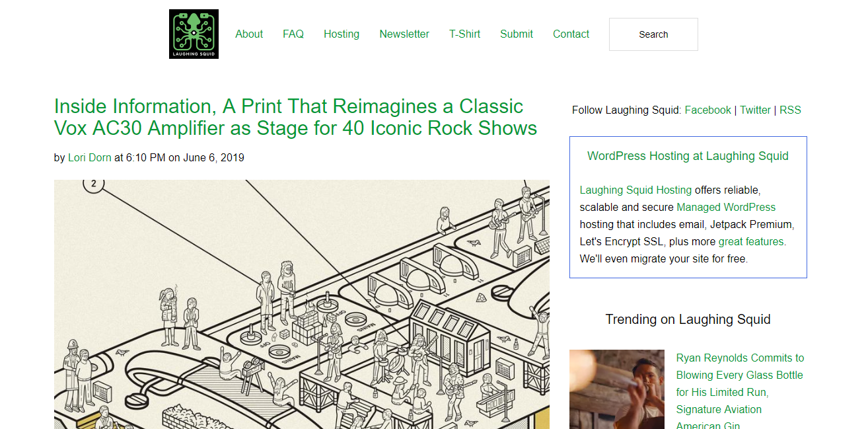
Task: View the T-Shirt page
Action: (x=464, y=34)
